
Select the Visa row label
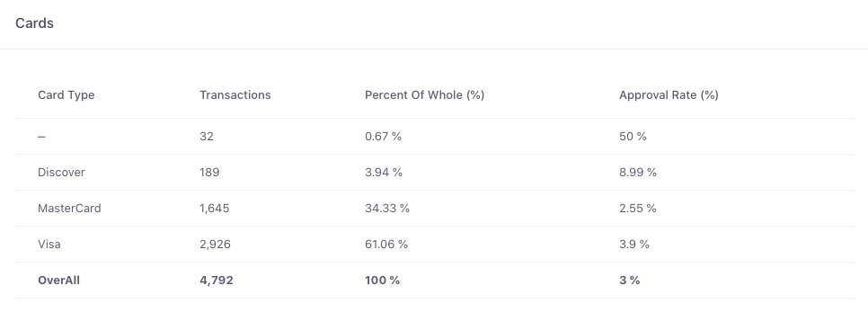tap(49, 245)
